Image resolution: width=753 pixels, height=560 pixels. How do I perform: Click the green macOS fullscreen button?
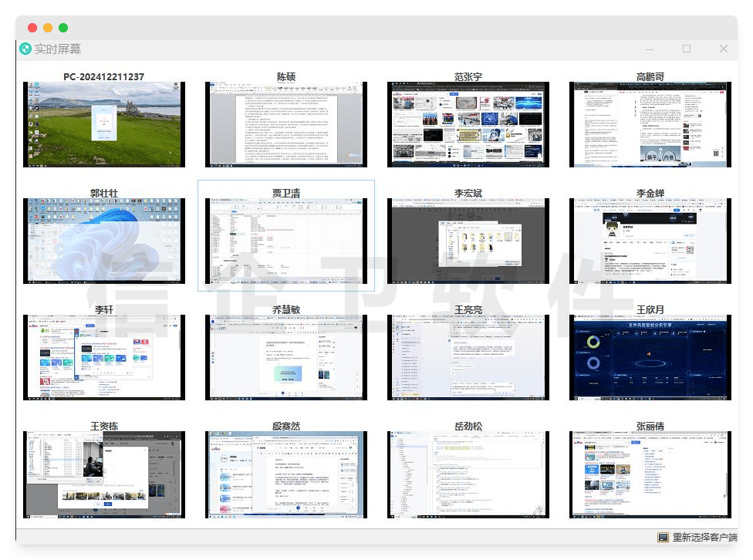point(63,28)
